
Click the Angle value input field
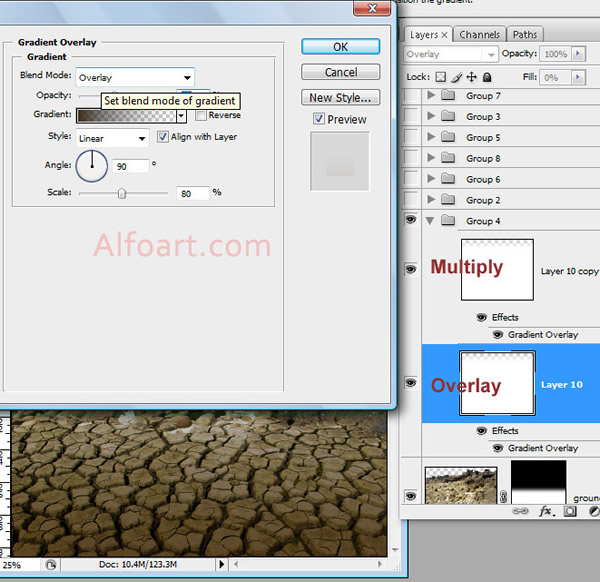click(x=133, y=165)
